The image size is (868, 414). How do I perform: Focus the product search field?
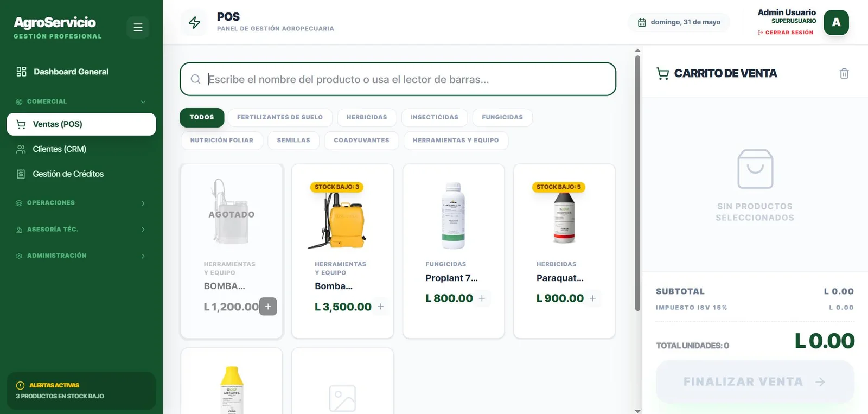point(398,79)
